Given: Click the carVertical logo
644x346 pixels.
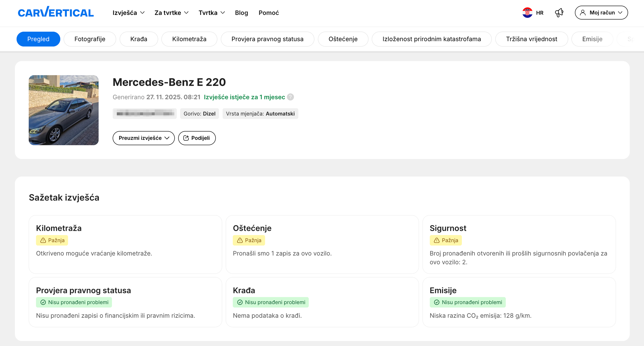Looking at the screenshot, I should (56, 13).
